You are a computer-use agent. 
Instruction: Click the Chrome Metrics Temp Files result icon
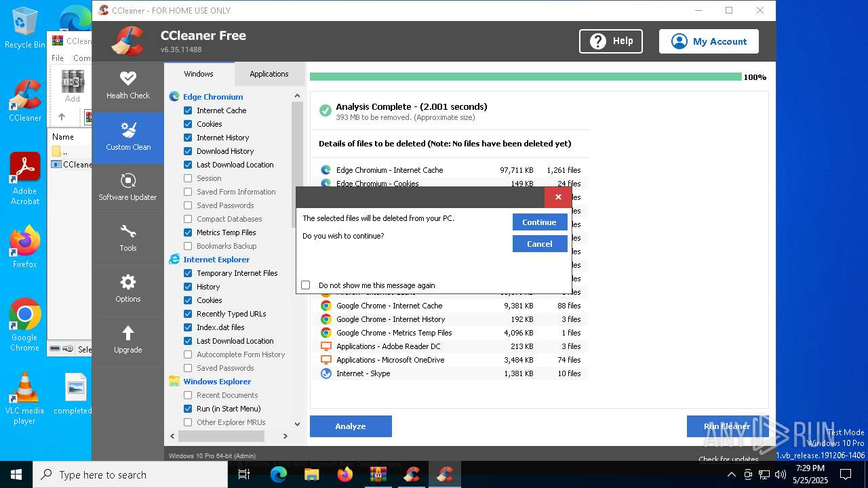click(325, 333)
